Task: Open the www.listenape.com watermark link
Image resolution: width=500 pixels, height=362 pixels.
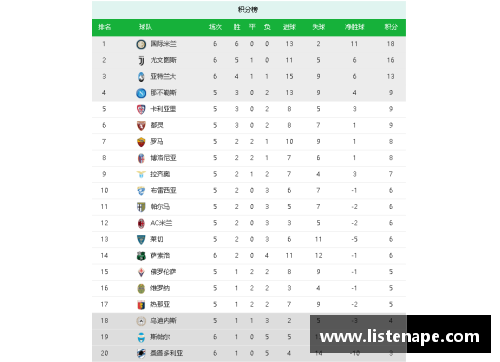Action: (x=400, y=336)
